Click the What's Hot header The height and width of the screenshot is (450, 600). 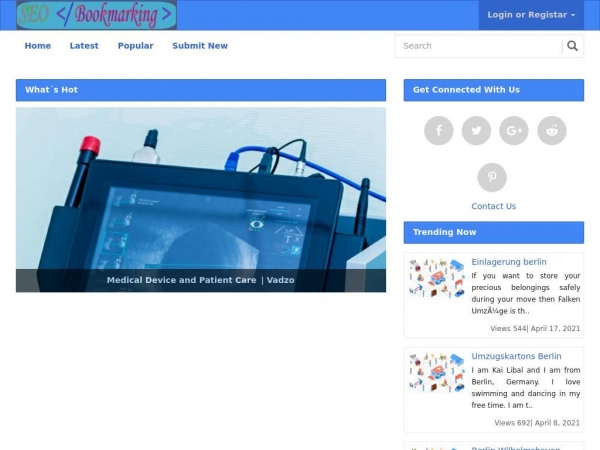coord(201,90)
